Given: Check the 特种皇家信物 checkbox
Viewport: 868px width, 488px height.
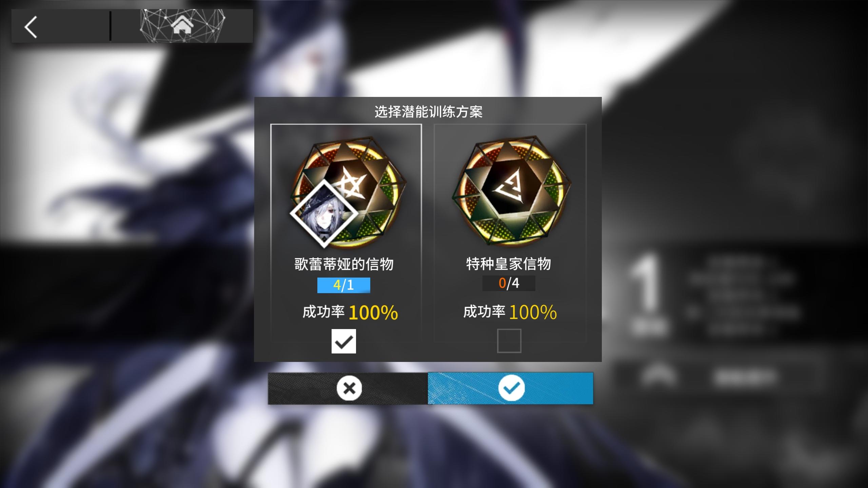Looking at the screenshot, I should pyautogui.click(x=509, y=341).
